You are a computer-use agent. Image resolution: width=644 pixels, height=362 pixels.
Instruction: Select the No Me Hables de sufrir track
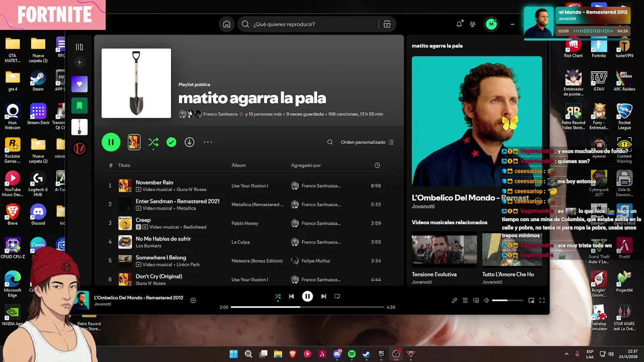(249, 242)
